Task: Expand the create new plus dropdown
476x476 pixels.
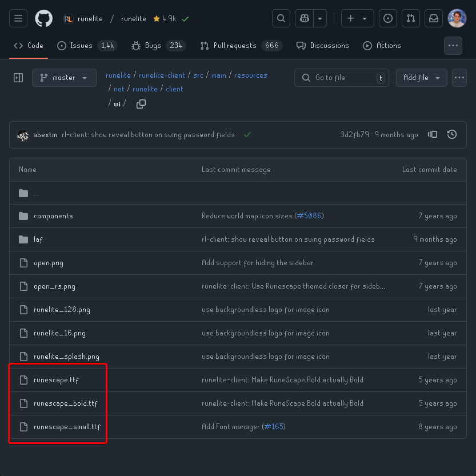Action: coord(358,19)
